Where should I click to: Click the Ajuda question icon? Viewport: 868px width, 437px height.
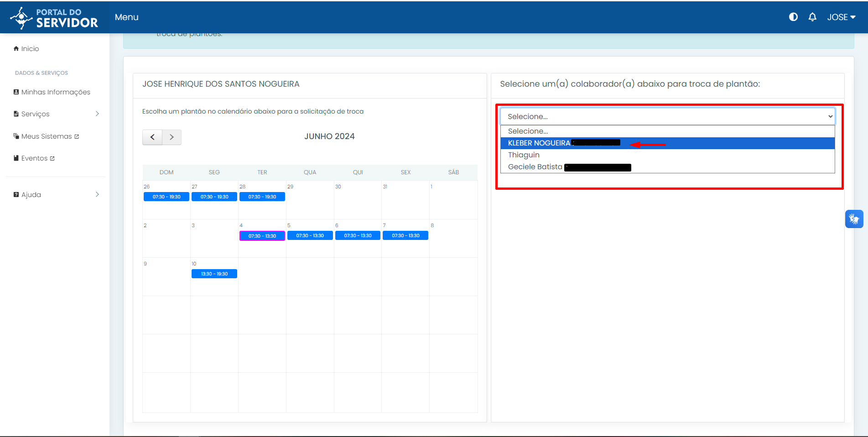click(x=16, y=194)
